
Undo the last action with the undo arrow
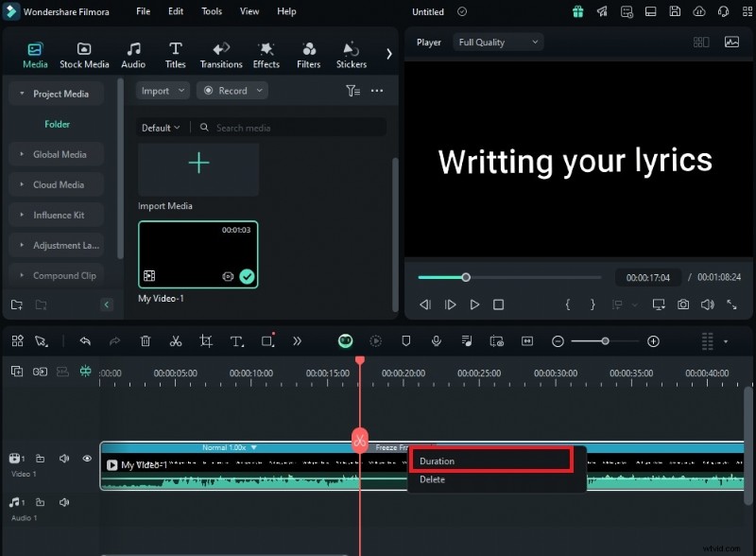[x=85, y=341]
